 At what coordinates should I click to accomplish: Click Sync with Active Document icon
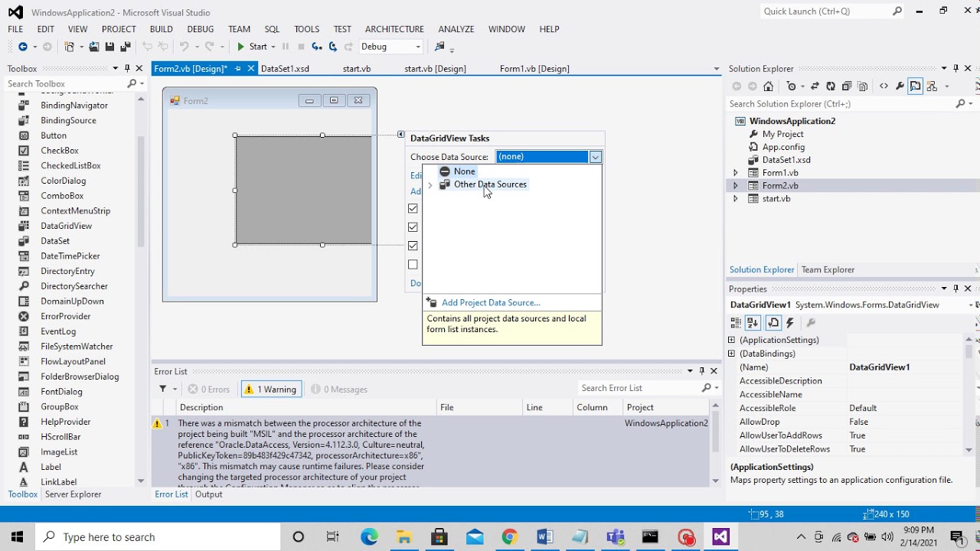815,86
